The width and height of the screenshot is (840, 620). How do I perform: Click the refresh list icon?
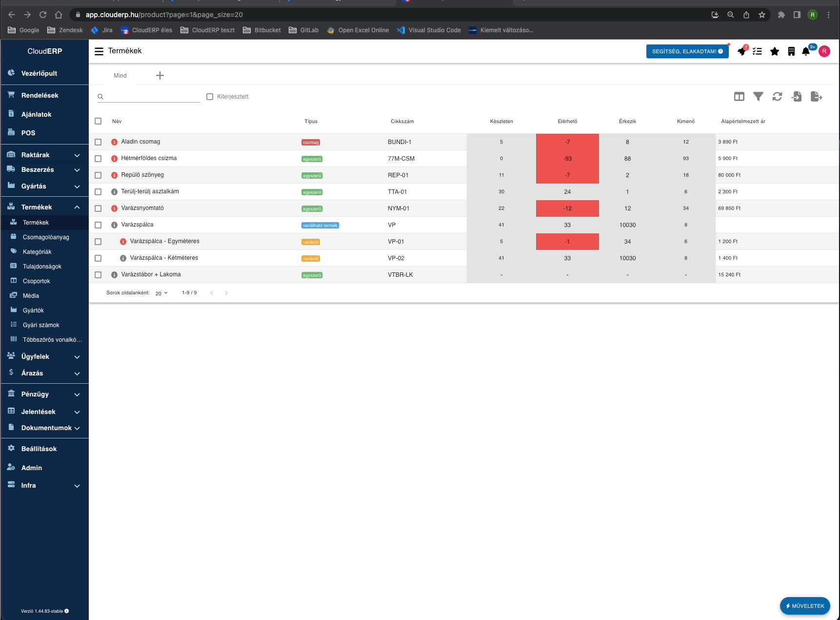777,97
